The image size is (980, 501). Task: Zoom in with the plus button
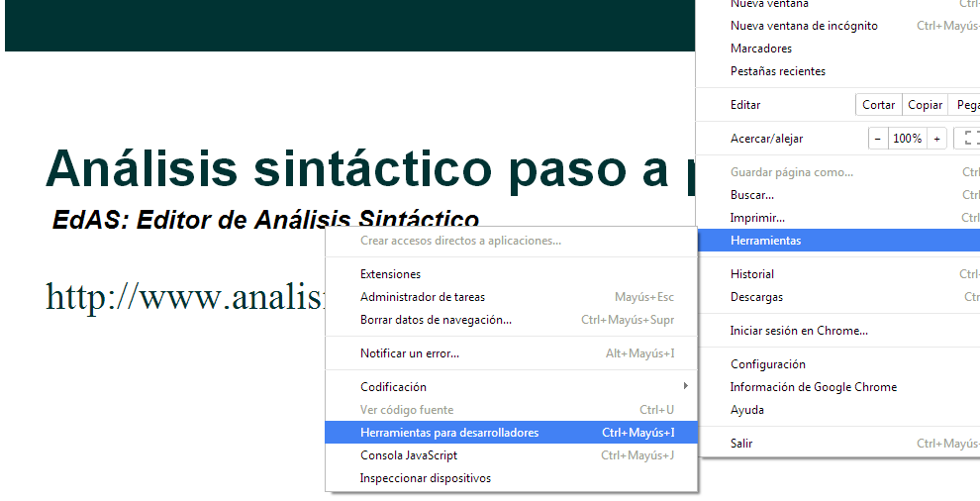[x=936, y=139]
